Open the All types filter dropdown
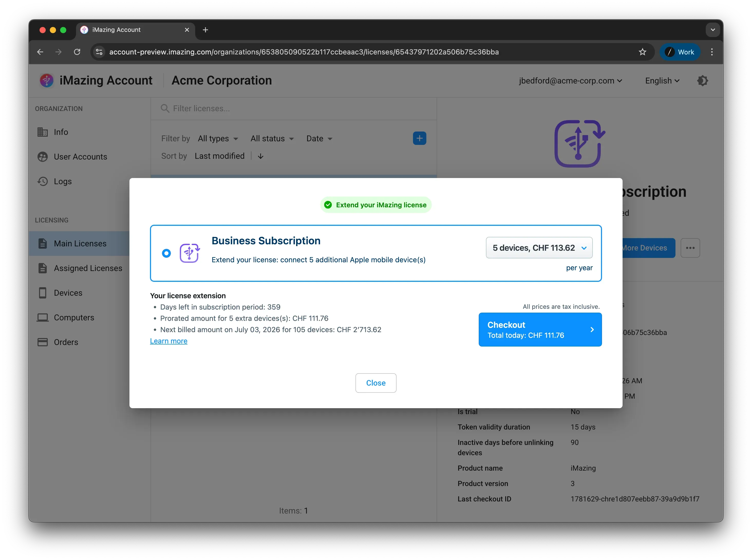This screenshot has height=560, width=752. [x=218, y=139]
